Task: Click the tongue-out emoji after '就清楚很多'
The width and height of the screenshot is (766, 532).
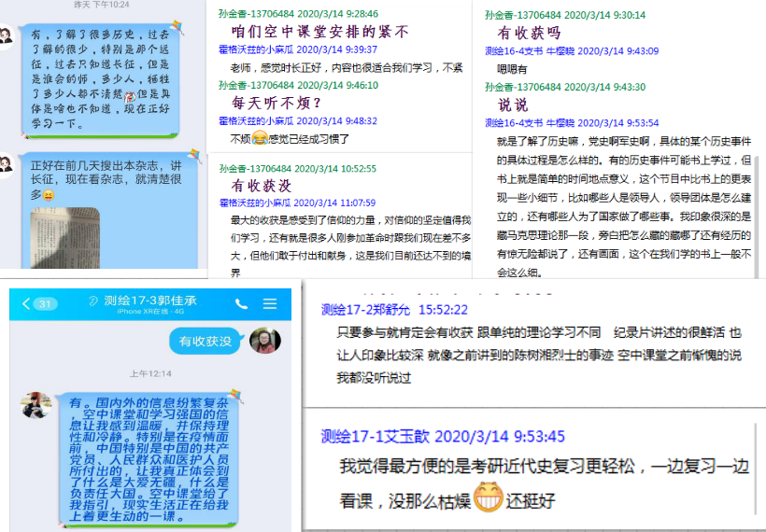Action: [49, 195]
